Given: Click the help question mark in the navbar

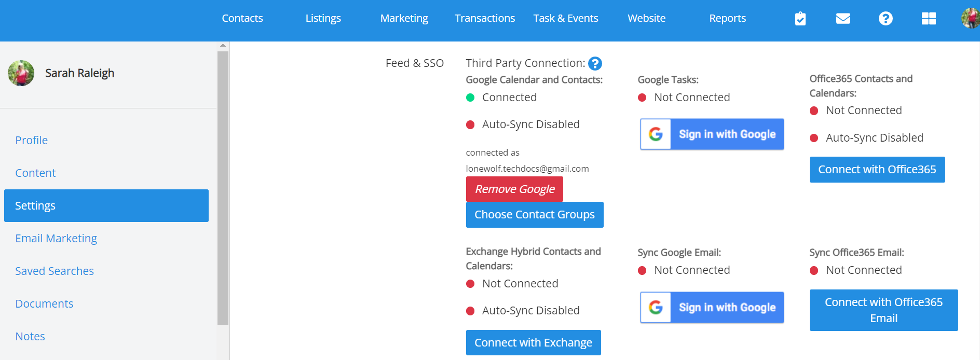Looking at the screenshot, I should [x=885, y=18].
